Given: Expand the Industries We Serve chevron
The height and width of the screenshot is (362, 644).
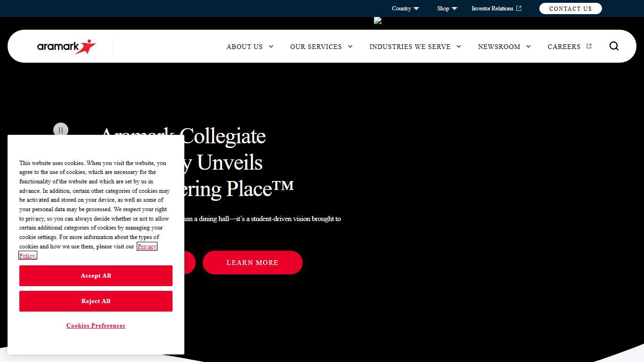Looking at the screenshot, I should pos(459,47).
